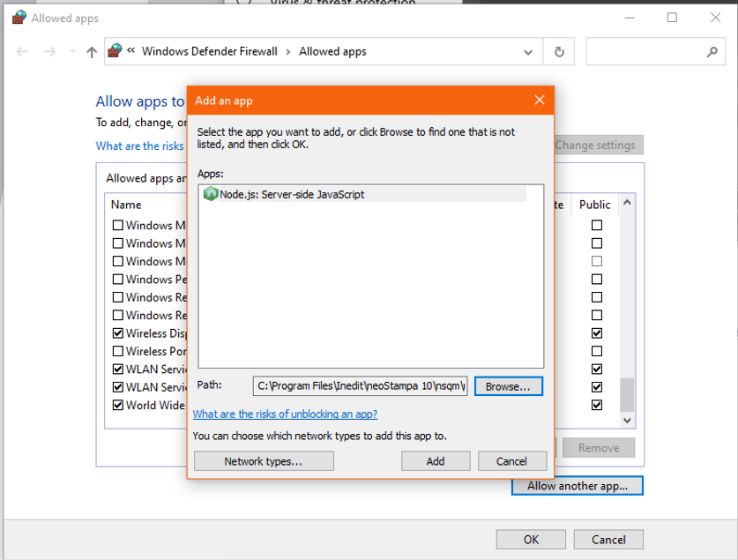Expand address bar history dropdown
Image resolution: width=738 pixels, height=560 pixels.
528,52
